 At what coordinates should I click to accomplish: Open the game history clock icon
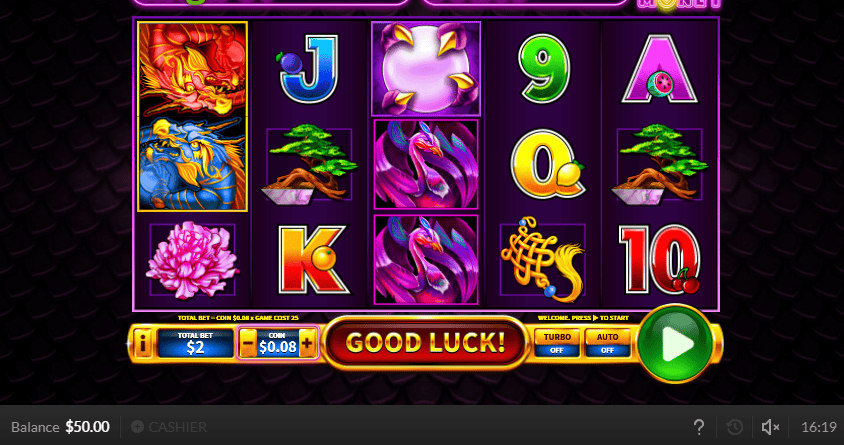coord(735,427)
